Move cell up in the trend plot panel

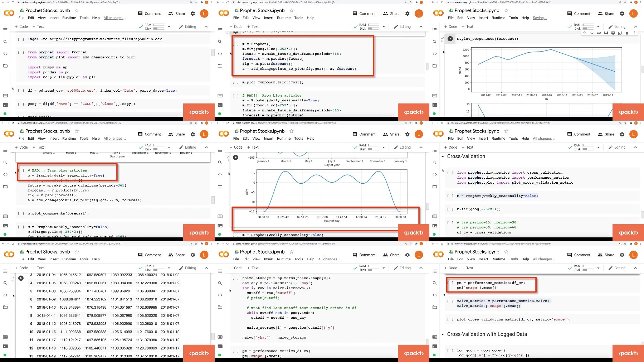coord(585,33)
